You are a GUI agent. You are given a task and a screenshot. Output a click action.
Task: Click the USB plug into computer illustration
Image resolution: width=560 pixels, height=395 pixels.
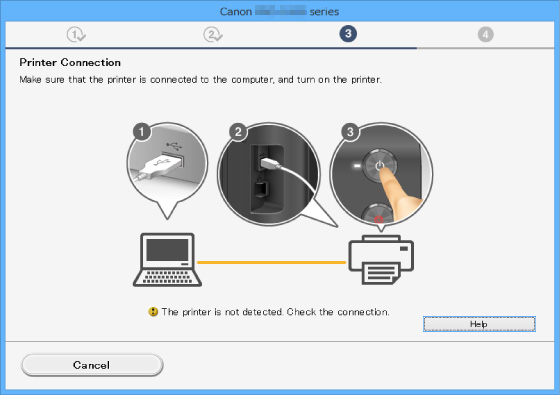click(167, 170)
